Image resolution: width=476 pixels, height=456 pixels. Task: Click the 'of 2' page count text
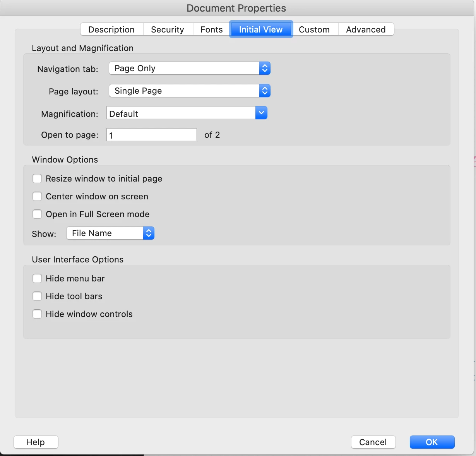click(x=212, y=135)
